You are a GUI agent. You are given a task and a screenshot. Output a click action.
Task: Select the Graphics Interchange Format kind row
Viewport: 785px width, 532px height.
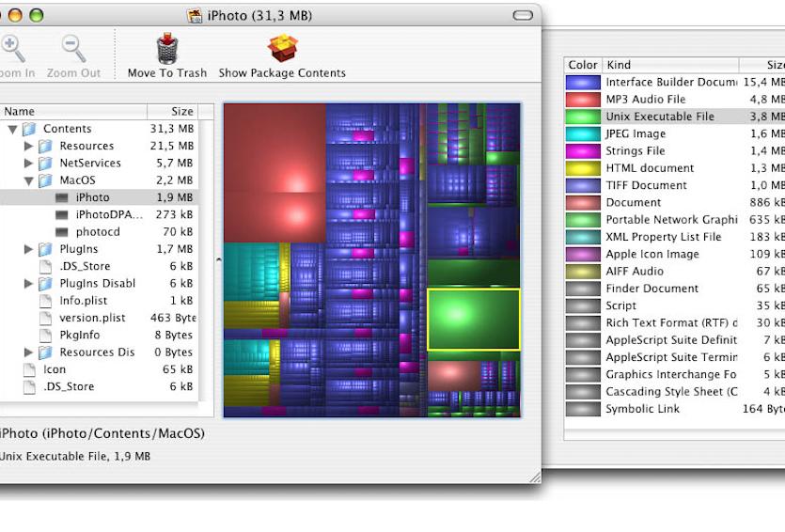(674, 374)
